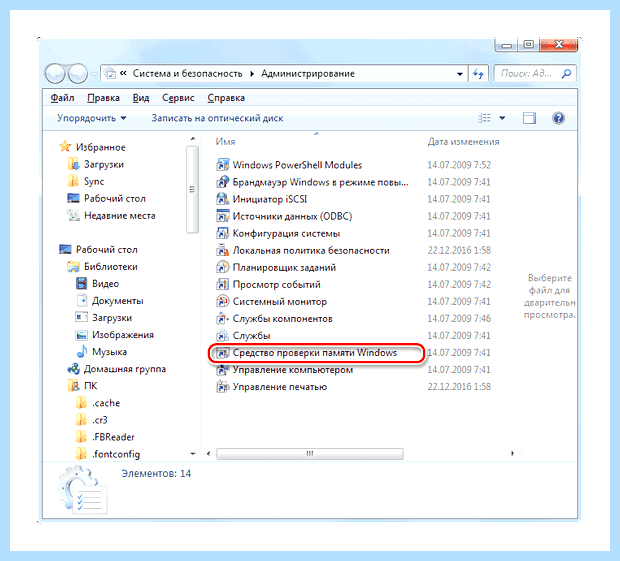Open recent pages dropdown next to Forward
The height and width of the screenshot is (561, 620).
point(94,74)
